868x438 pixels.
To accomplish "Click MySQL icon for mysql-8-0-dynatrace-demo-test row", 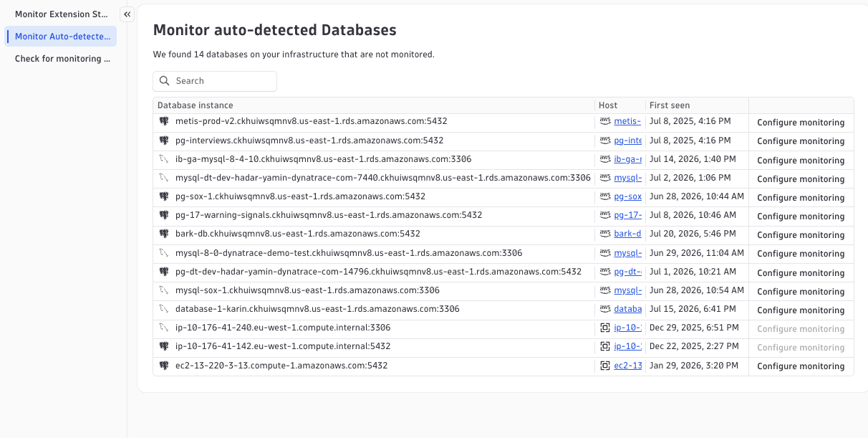I will coord(164,253).
